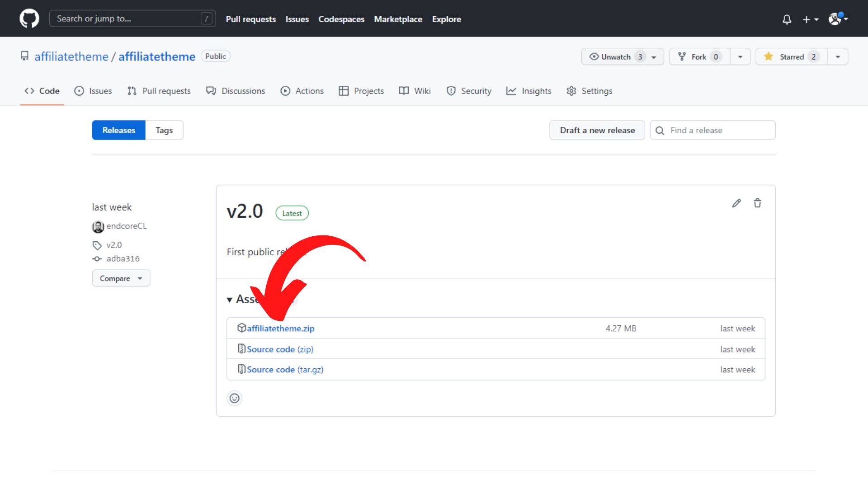Open the notifications bell
The image size is (868, 488).
click(x=787, y=19)
